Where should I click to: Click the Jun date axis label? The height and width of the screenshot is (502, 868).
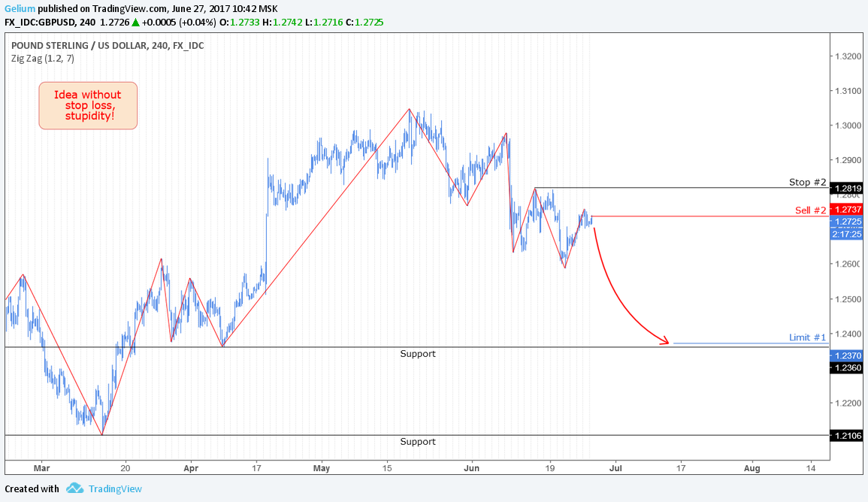pos(472,468)
